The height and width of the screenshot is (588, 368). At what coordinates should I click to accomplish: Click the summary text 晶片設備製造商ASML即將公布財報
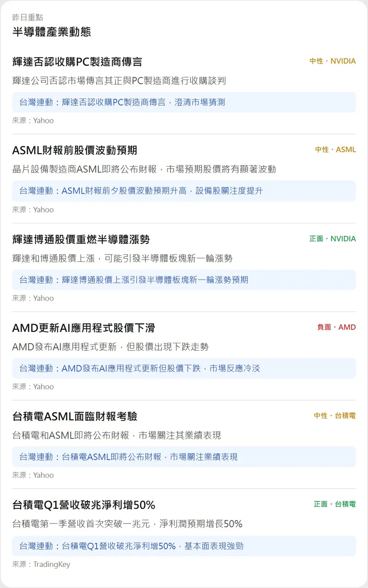tap(144, 169)
